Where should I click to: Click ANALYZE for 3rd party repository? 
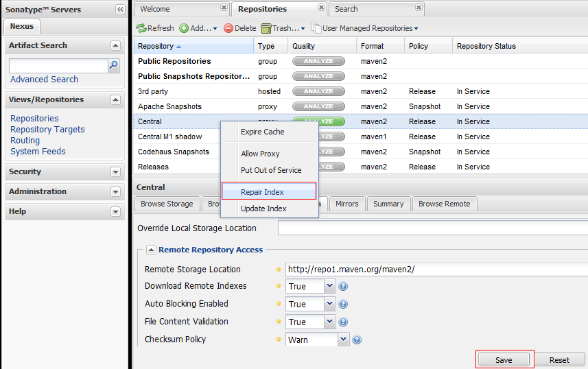318,91
